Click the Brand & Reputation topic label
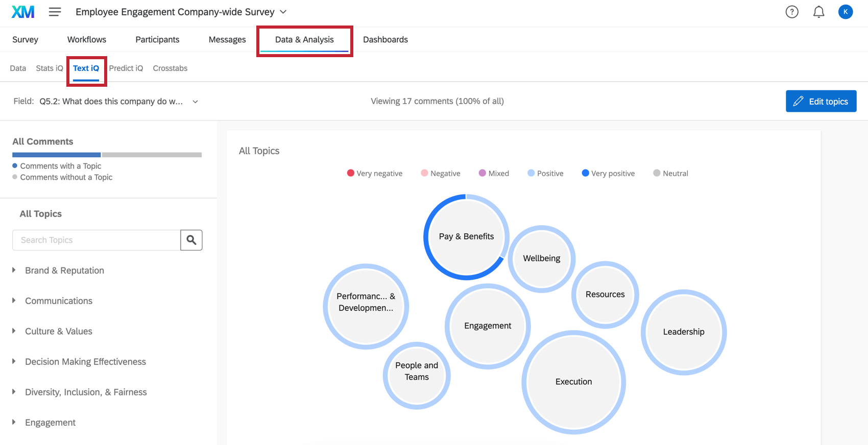Viewport: 868px width, 445px height. (64, 270)
